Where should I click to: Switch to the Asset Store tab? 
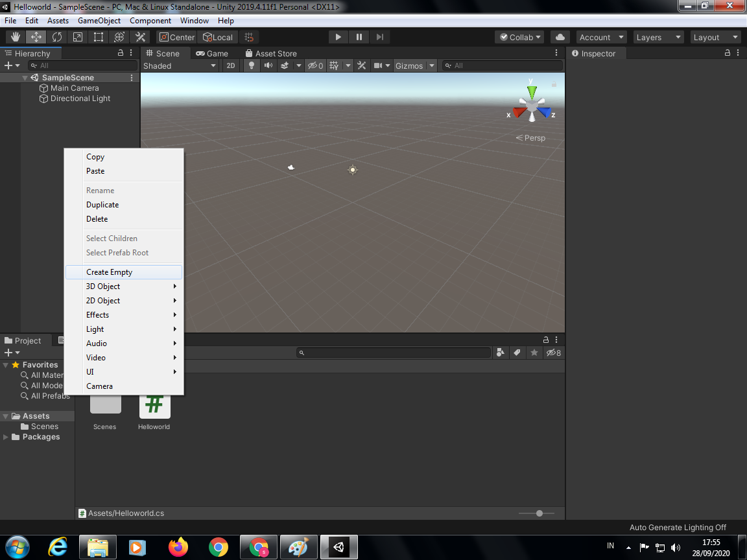click(271, 53)
